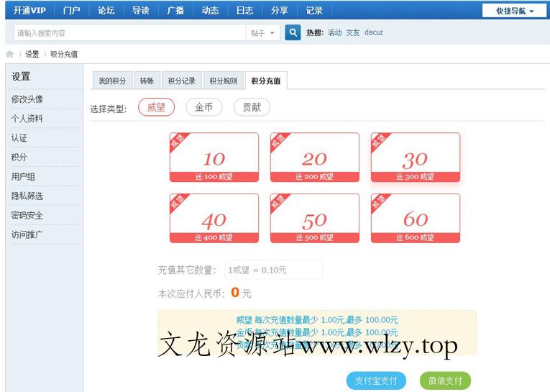
Task: Open the 分享 nav item
Action: (279, 10)
